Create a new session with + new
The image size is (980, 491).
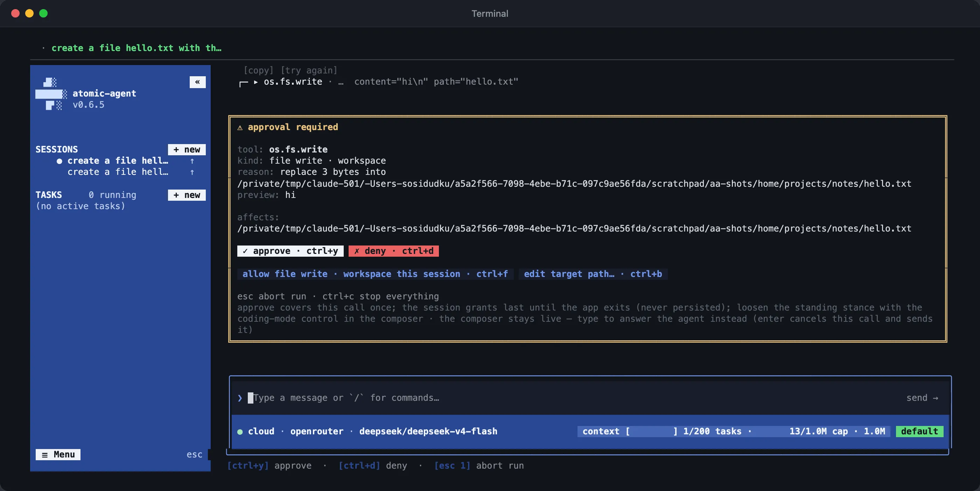click(x=187, y=150)
